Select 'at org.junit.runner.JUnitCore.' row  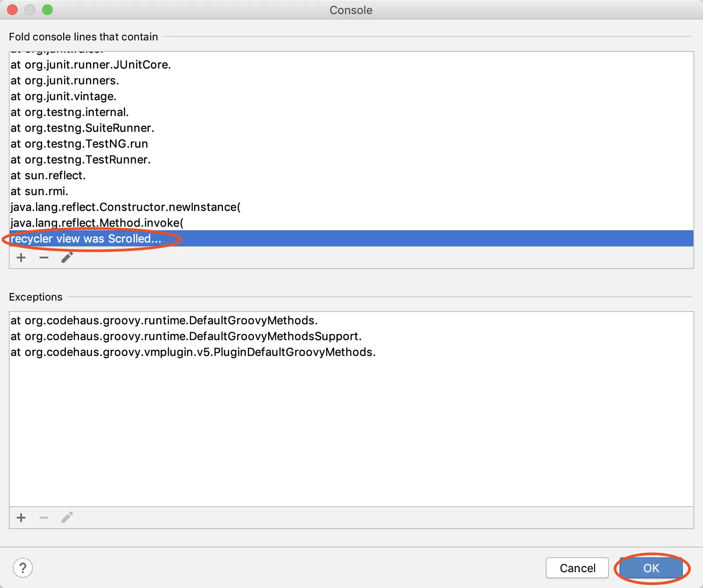click(351, 65)
